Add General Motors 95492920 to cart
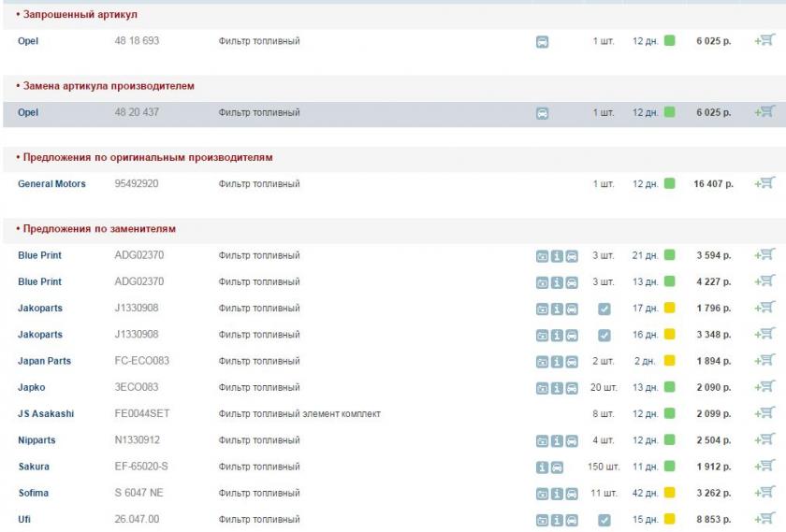This screenshot has height=532, width=786. [765, 183]
